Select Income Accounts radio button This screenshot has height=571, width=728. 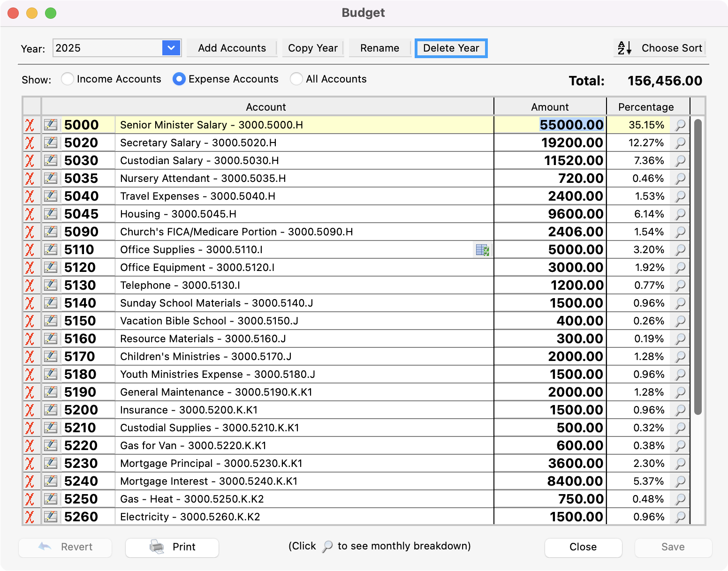click(68, 79)
